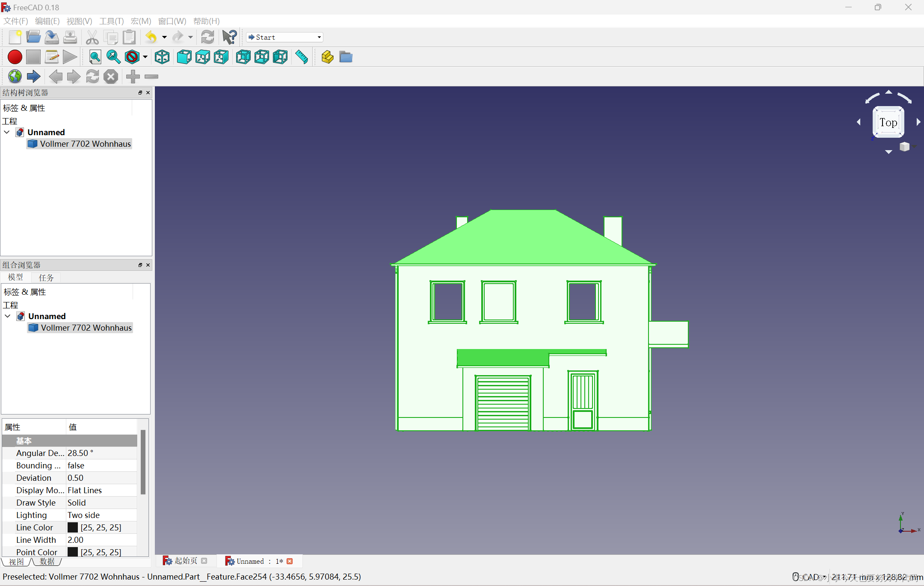Open the start page with globe icon
The height and width of the screenshot is (586, 924).
click(15, 76)
